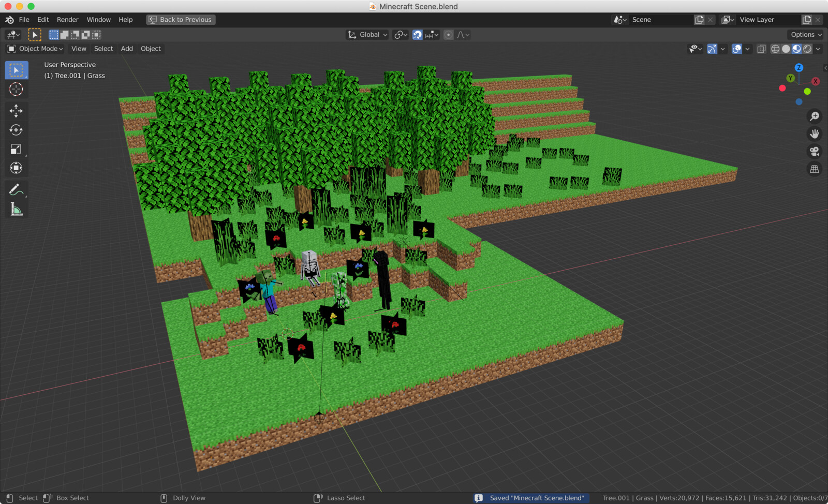Switch viewport shading to wireframe
828x504 pixels.
(775, 49)
